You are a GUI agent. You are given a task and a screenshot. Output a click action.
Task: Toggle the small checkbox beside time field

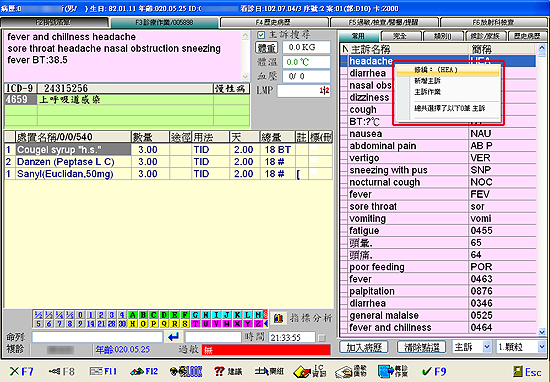(322, 338)
